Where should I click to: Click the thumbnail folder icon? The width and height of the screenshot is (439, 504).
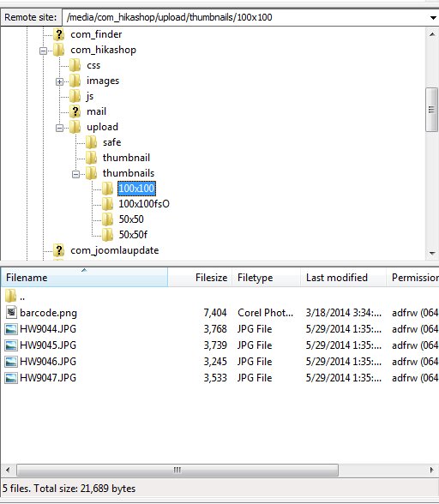92,158
